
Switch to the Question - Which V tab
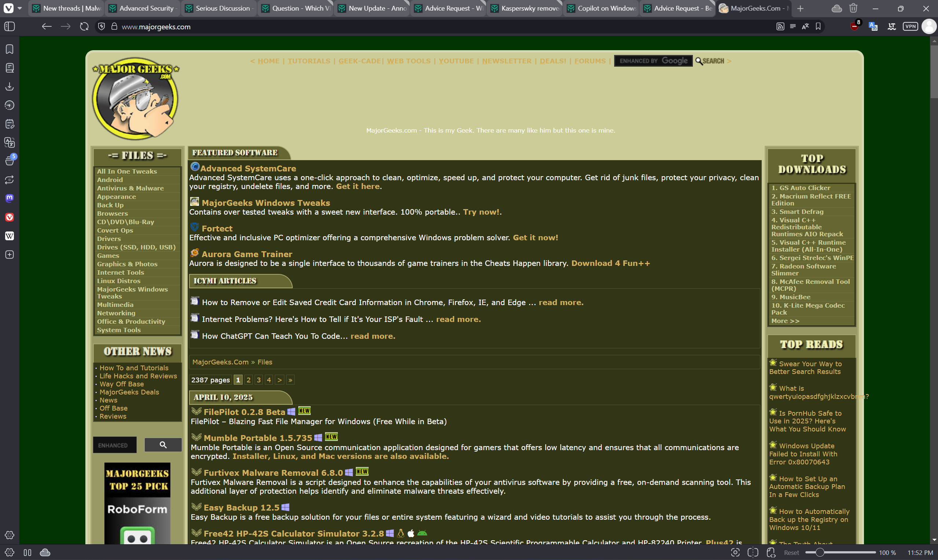tap(295, 8)
